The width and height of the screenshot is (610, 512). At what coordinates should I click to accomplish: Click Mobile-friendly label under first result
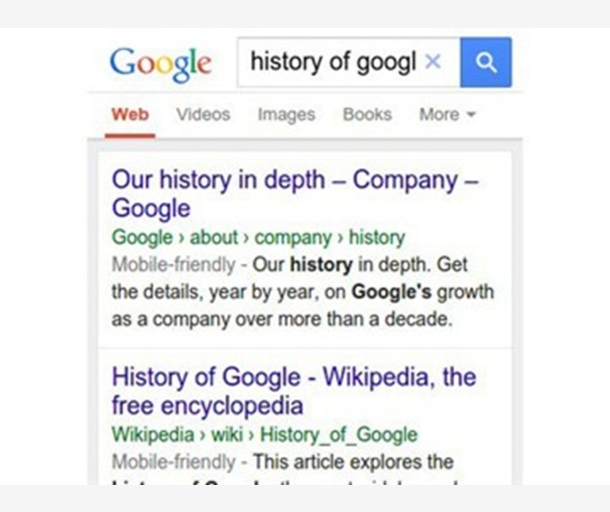pos(173,266)
